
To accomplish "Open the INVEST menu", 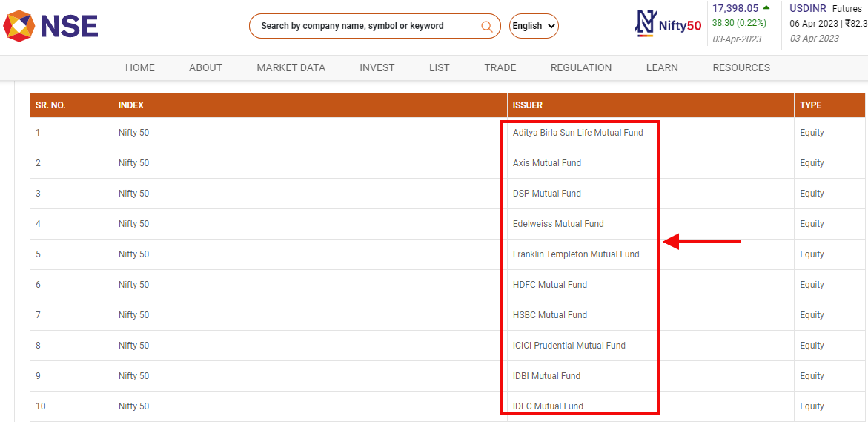I will [377, 68].
